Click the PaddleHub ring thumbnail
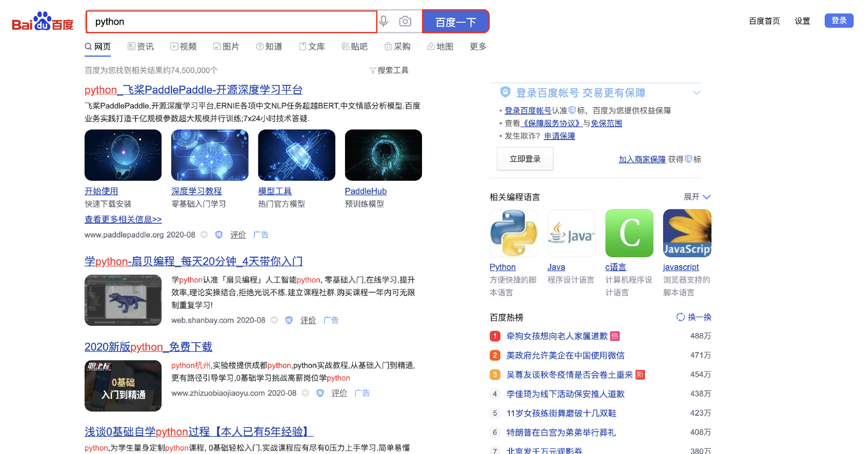868x454 pixels. pyautogui.click(x=383, y=155)
